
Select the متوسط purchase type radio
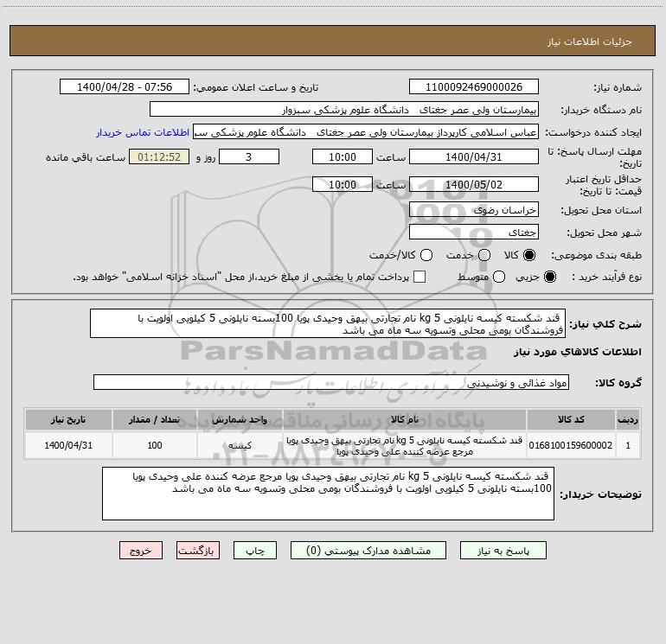click(x=499, y=277)
